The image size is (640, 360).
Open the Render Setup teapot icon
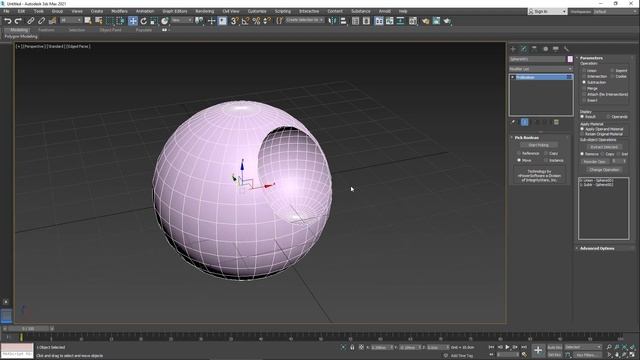click(x=425, y=21)
